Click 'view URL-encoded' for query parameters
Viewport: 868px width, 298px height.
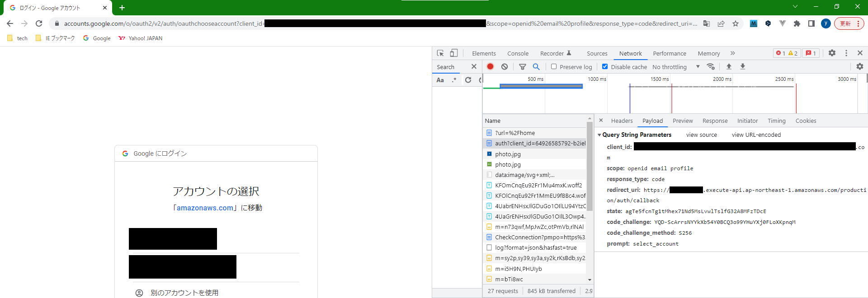pyautogui.click(x=756, y=135)
